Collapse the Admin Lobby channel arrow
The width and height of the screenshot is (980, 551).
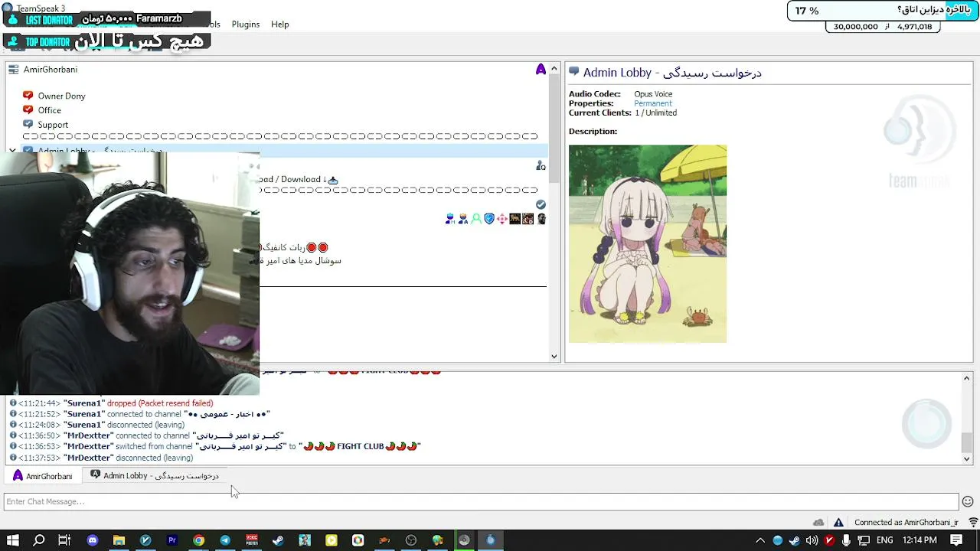tap(13, 151)
